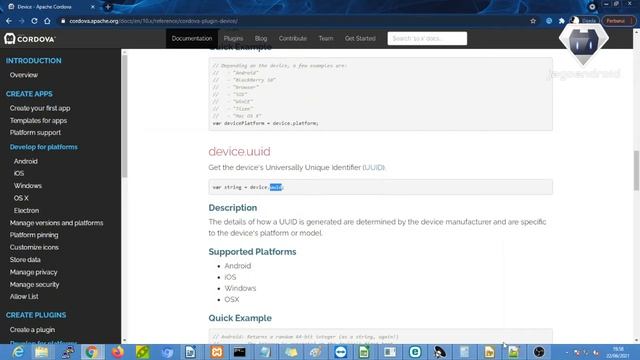Open File Explorer from the taskbar
640x360 pixels.
click(x=42, y=352)
